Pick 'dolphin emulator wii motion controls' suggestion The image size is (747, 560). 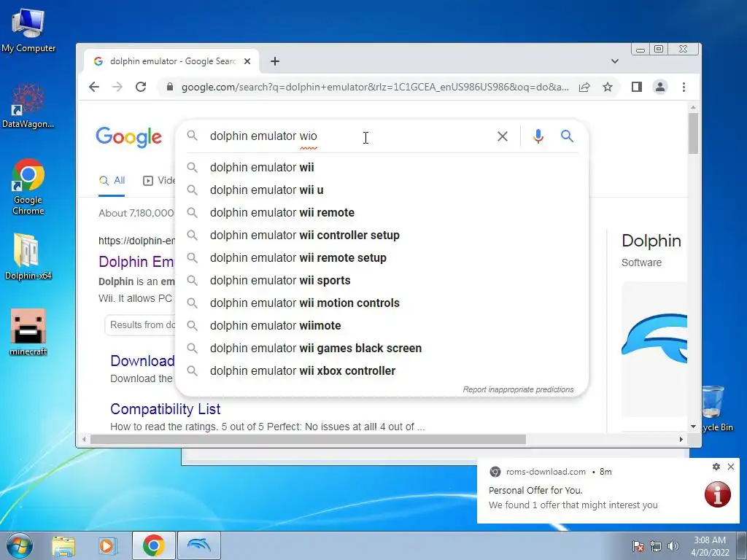pos(382,303)
